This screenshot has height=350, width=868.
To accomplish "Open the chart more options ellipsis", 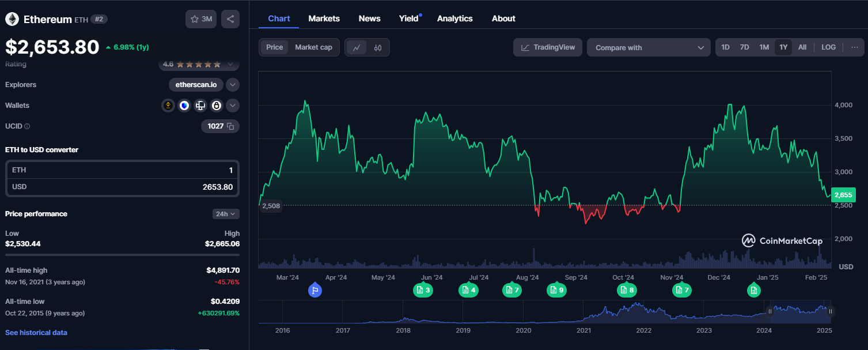I will pyautogui.click(x=854, y=47).
